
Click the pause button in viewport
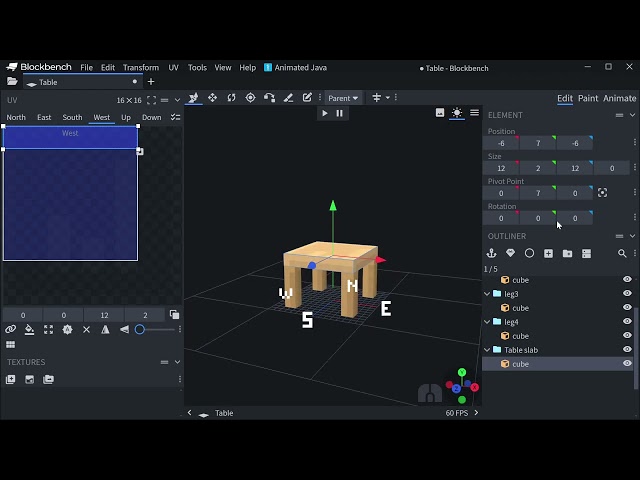pyautogui.click(x=339, y=113)
